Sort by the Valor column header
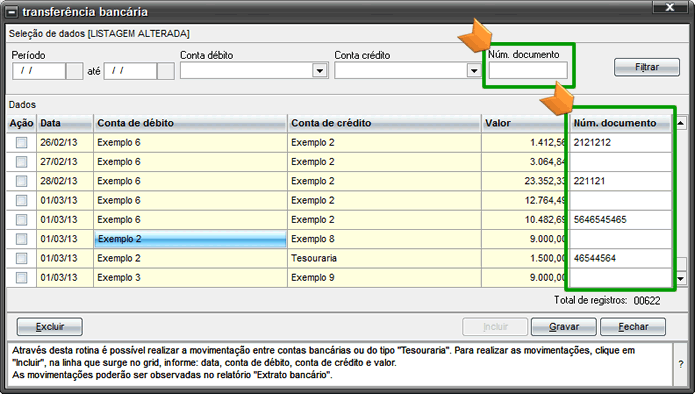This screenshot has width=695, height=394. pos(524,123)
